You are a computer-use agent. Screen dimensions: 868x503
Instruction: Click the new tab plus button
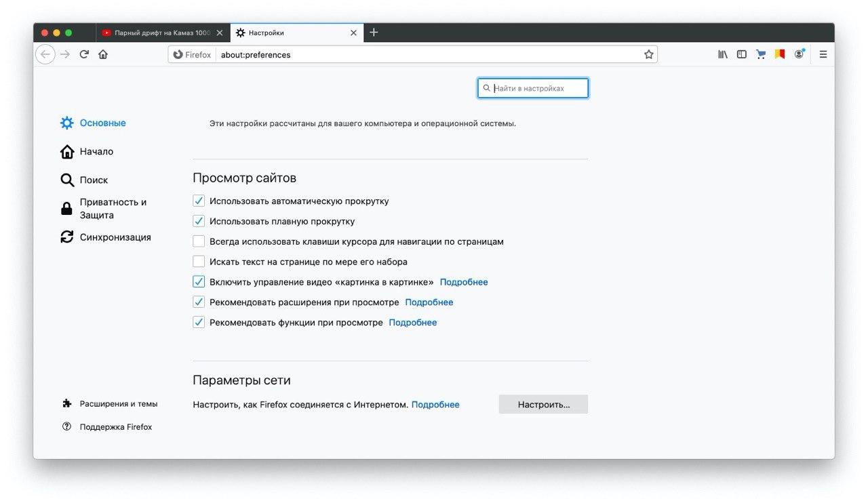(x=374, y=33)
